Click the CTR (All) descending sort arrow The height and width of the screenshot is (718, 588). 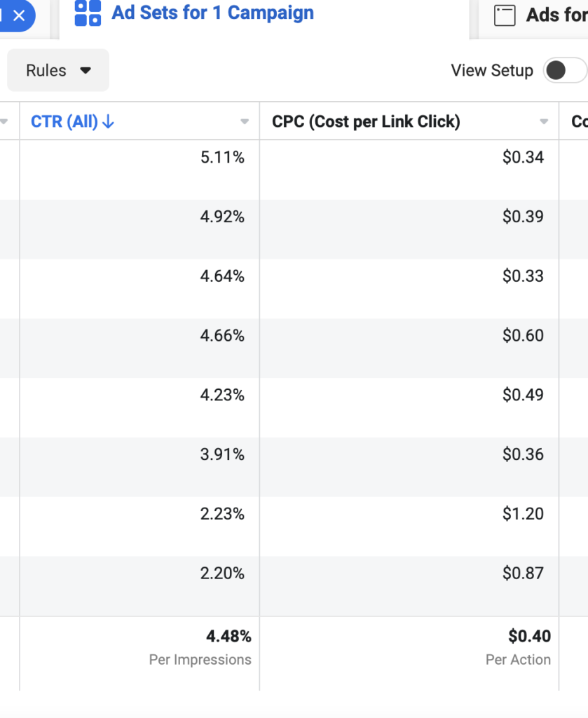coord(108,122)
